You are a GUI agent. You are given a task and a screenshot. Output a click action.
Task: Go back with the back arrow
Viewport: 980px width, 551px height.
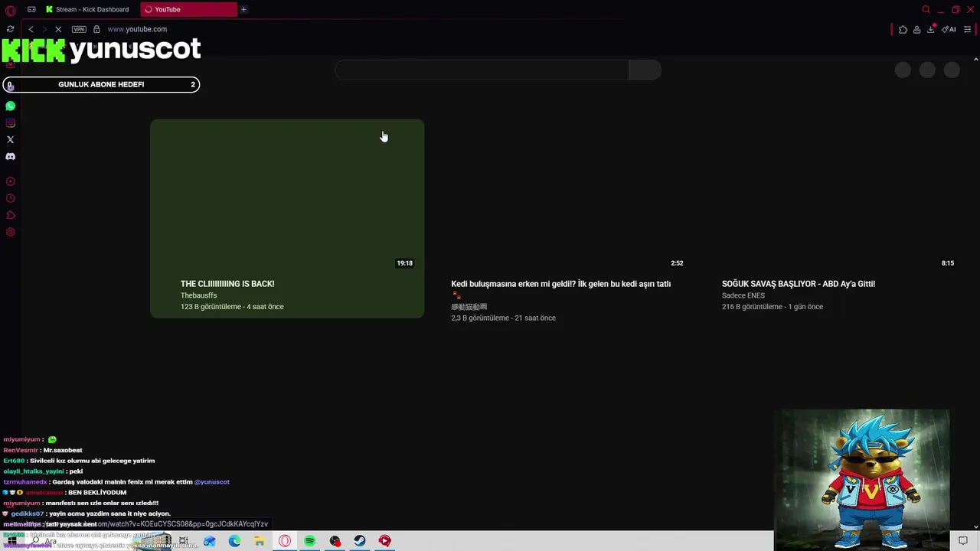(x=31, y=29)
